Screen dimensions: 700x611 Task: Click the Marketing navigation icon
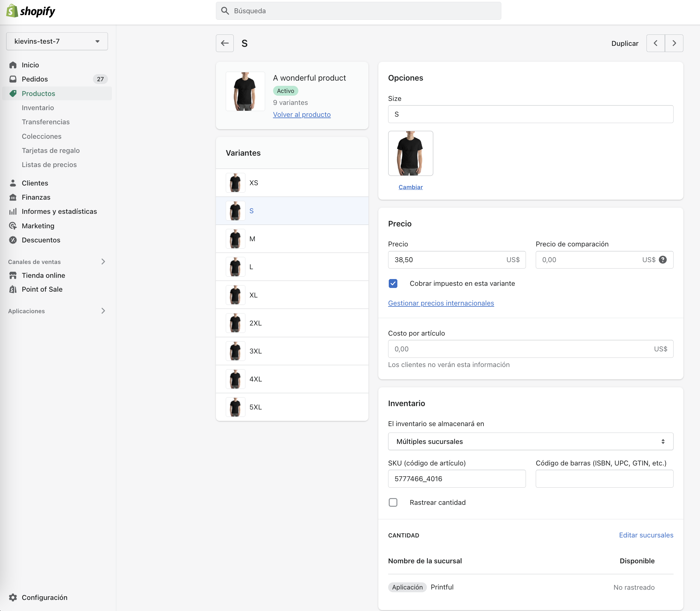point(13,225)
